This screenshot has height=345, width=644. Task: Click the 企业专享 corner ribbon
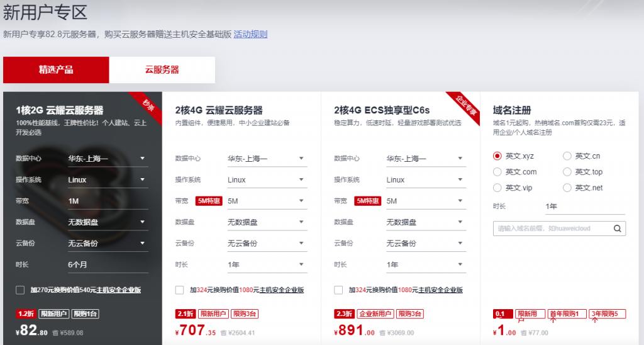pos(467,105)
